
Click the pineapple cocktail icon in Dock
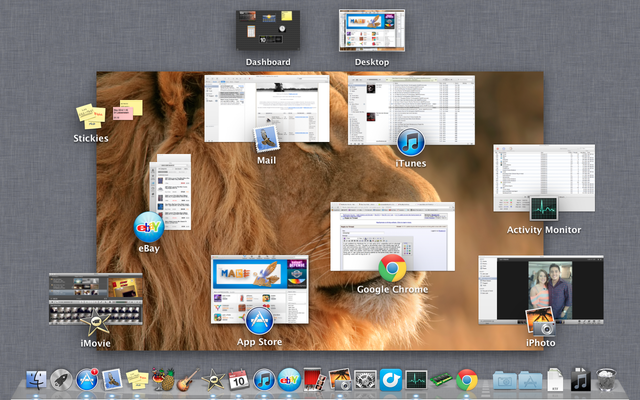pyautogui.click(x=163, y=380)
